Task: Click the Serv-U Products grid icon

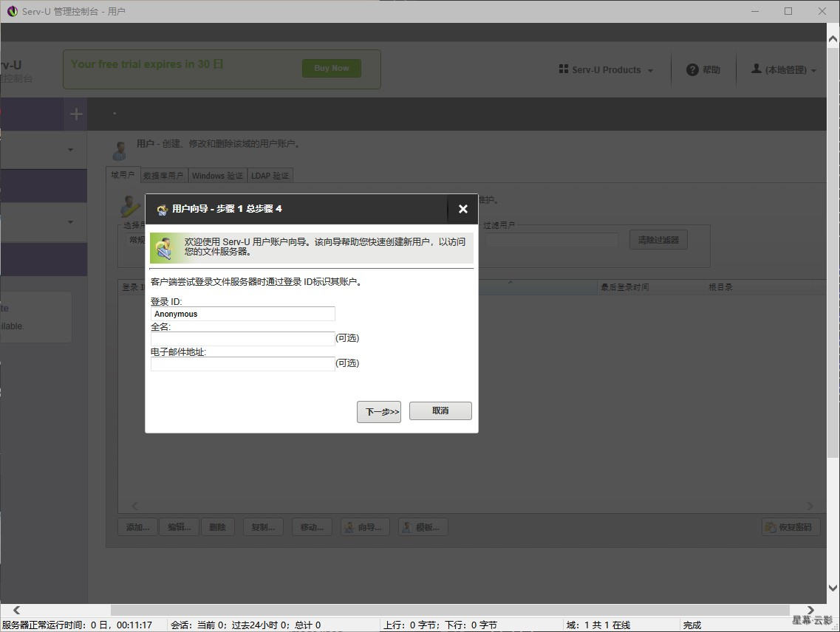Action: click(x=564, y=69)
